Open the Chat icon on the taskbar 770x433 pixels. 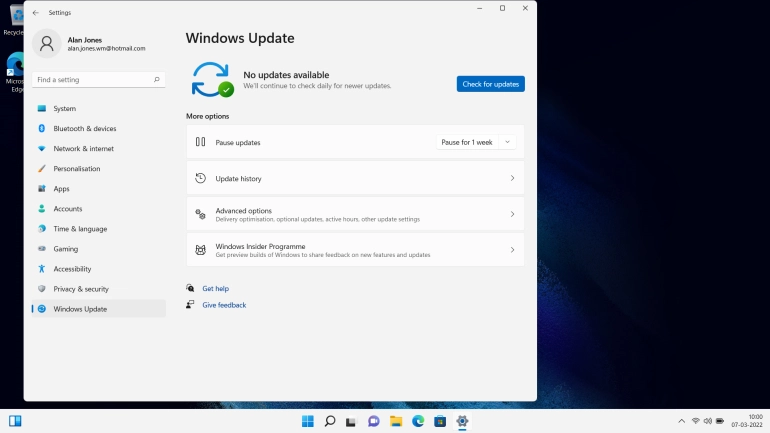tap(374, 421)
